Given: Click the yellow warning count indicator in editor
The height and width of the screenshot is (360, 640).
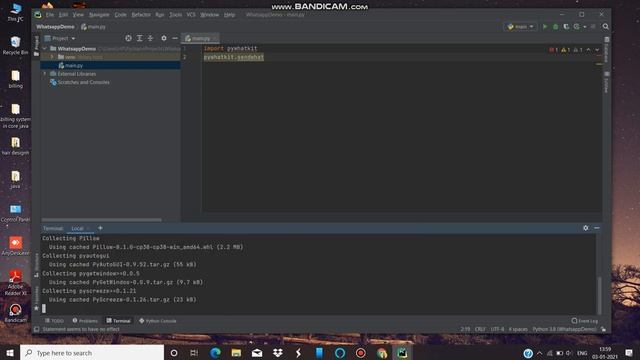Looking at the screenshot, I should click(565, 50).
